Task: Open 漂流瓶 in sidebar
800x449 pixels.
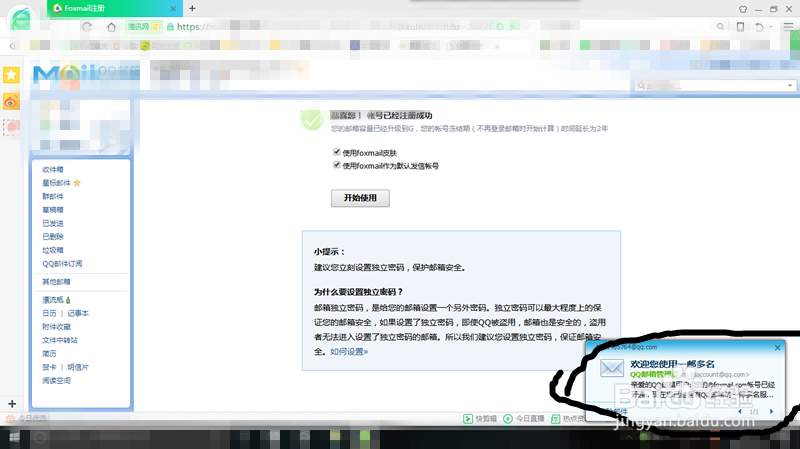Action: 53,300
